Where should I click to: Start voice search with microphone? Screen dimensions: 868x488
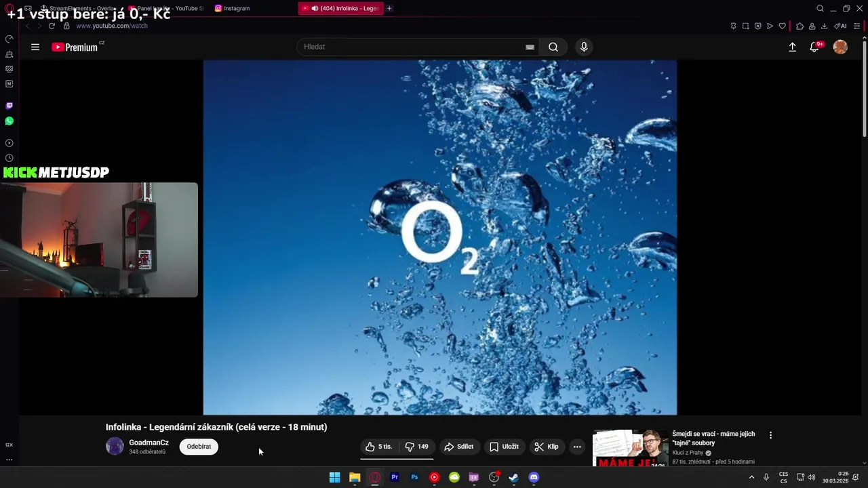click(584, 47)
